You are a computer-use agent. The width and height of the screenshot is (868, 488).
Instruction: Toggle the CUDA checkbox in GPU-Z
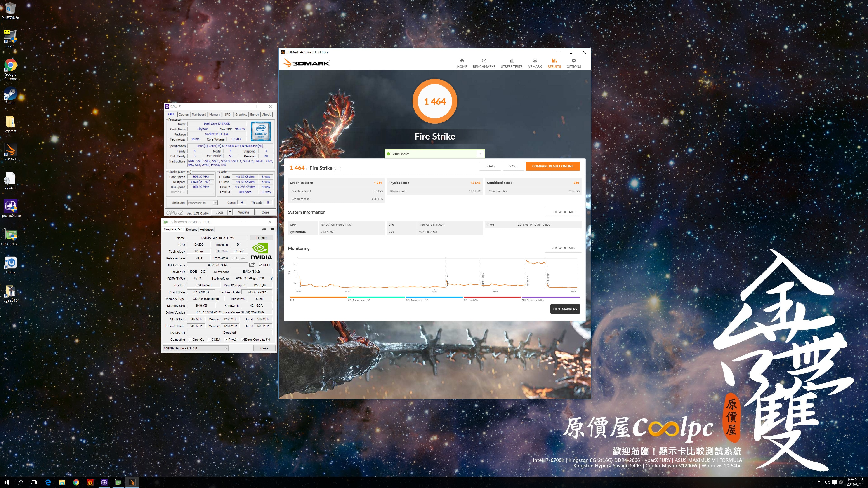point(209,340)
